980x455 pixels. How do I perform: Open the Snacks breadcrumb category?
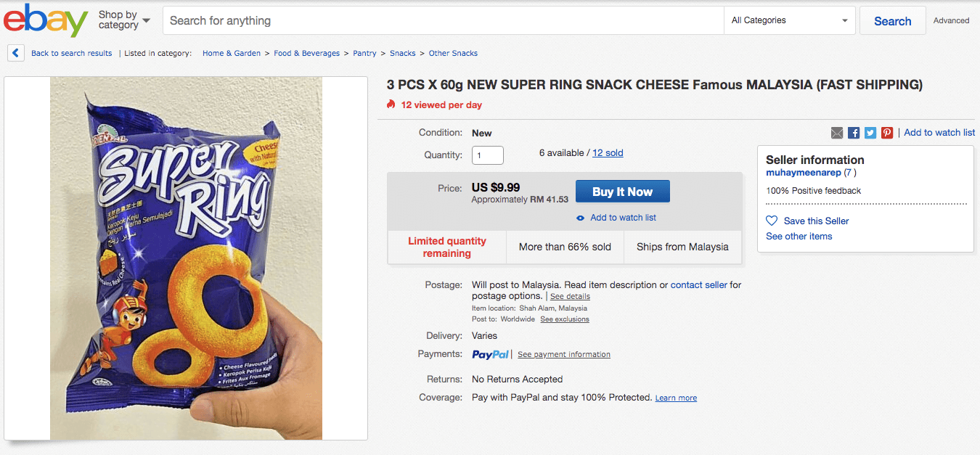coord(403,53)
